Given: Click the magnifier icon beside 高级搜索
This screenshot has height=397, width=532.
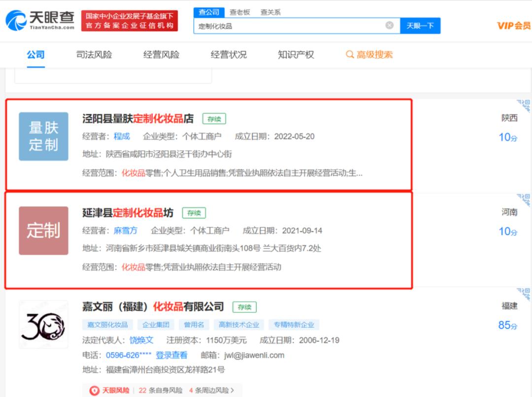Looking at the screenshot, I should [350, 54].
